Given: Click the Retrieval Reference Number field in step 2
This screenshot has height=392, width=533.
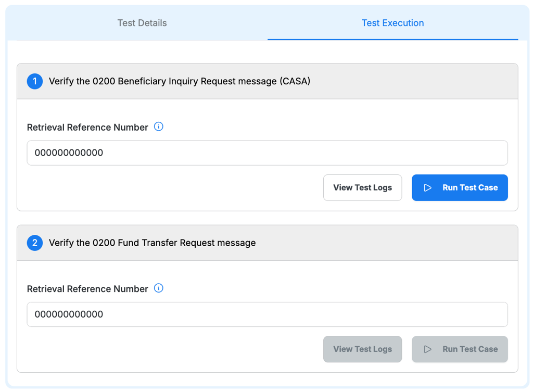Looking at the screenshot, I should click(267, 314).
